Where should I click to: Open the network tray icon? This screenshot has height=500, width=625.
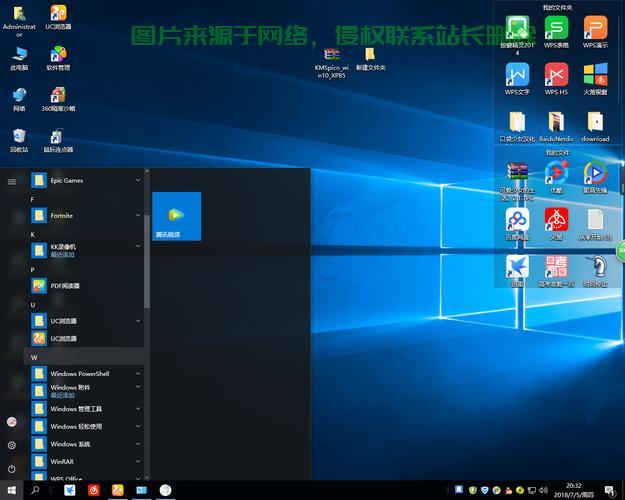click(x=532, y=490)
